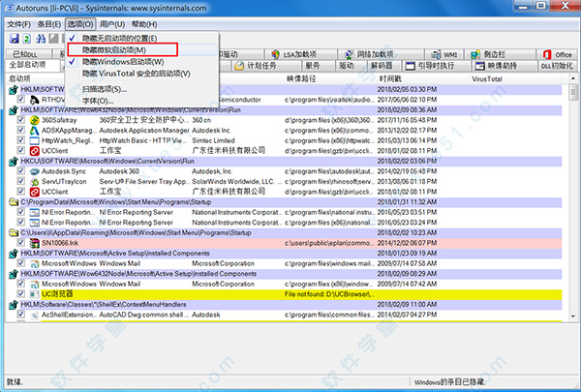Uncheck the RTHDV entry checkbox
This screenshot has height=392, width=581.
pos(21,100)
